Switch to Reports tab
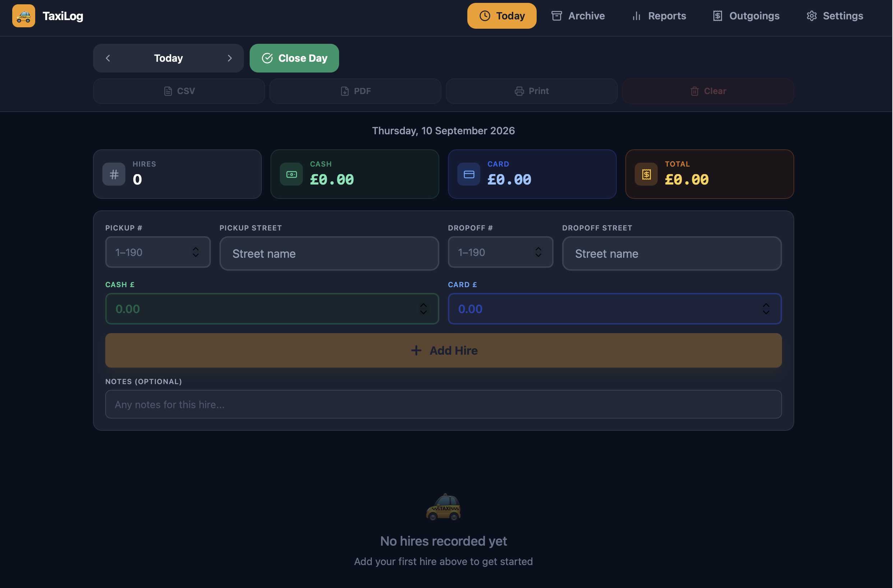Viewport: 893px width, 588px height. pyautogui.click(x=659, y=16)
